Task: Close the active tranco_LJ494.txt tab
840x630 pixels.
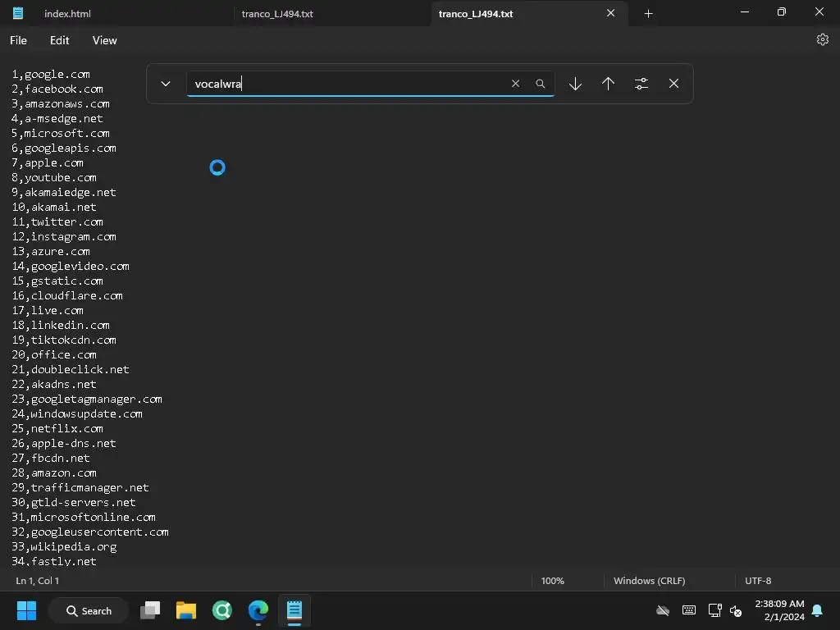Action: pos(610,13)
